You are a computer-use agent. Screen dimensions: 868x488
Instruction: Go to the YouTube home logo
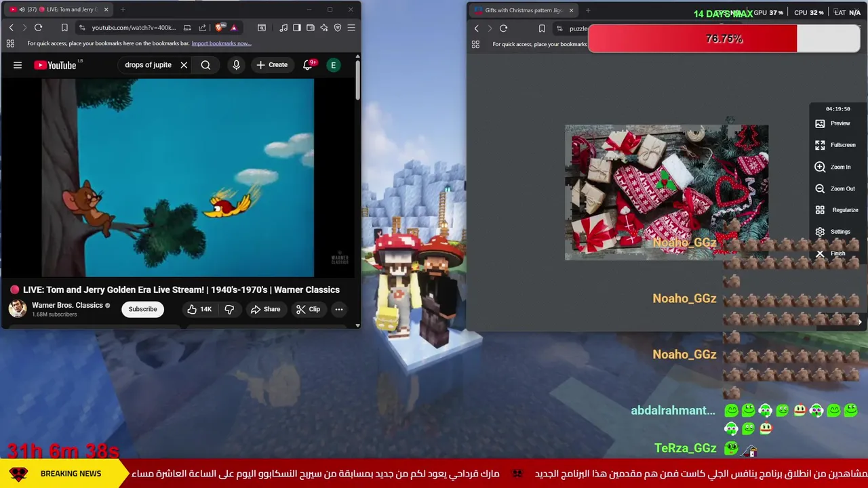pos(55,65)
